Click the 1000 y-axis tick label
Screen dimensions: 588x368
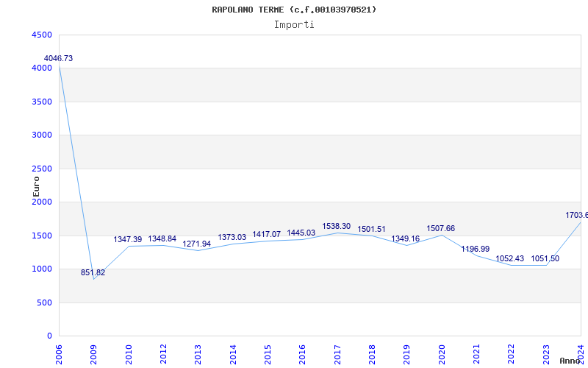(42, 269)
